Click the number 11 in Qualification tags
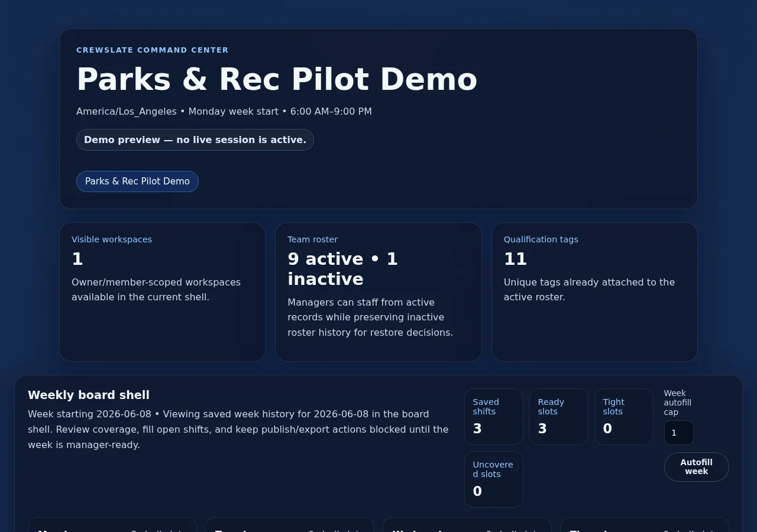Image resolution: width=757 pixels, height=532 pixels. tap(515, 259)
